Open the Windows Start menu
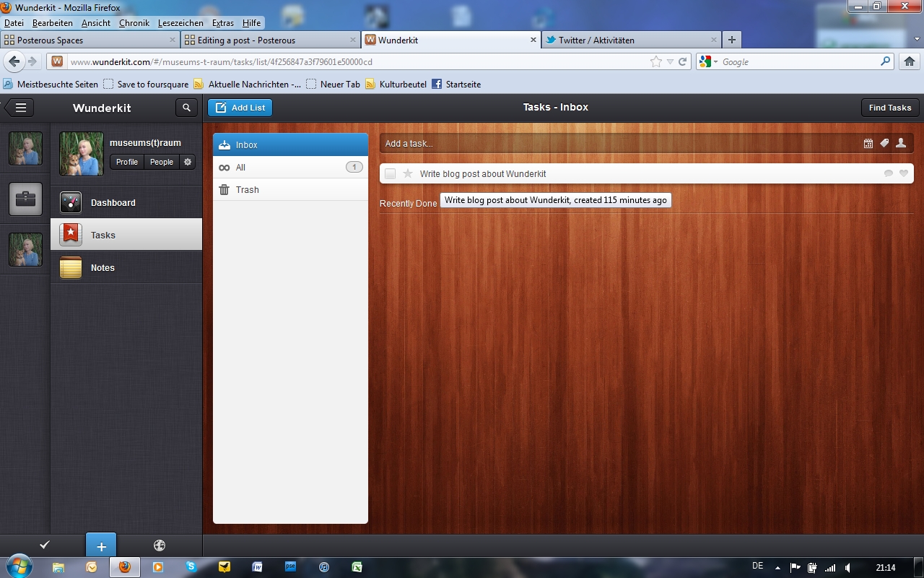Viewport: 924px width, 578px height. (x=18, y=566)
